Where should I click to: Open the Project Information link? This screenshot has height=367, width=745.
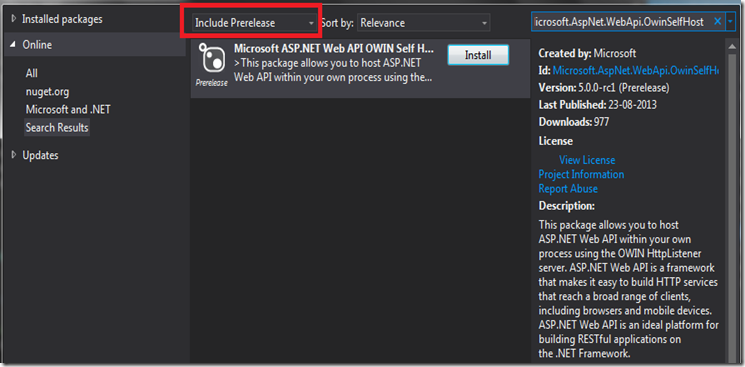point(581,174)
